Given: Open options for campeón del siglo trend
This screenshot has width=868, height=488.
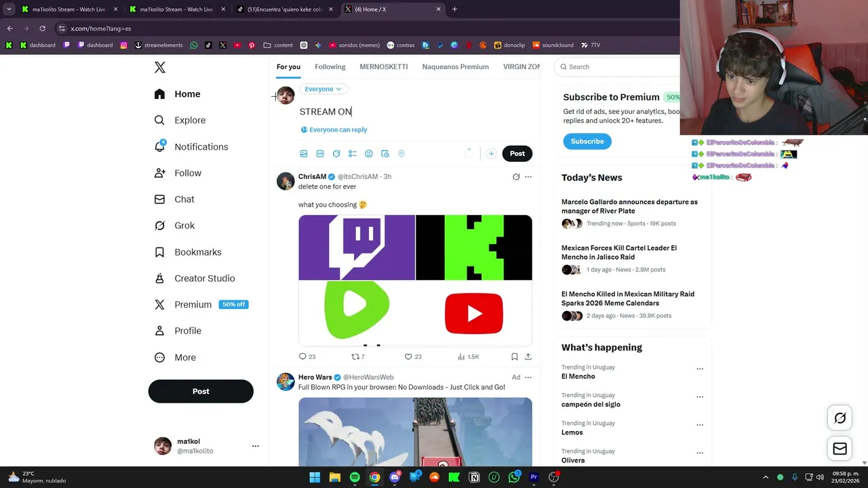Looking at the screenshot, I should coord(700,397).
